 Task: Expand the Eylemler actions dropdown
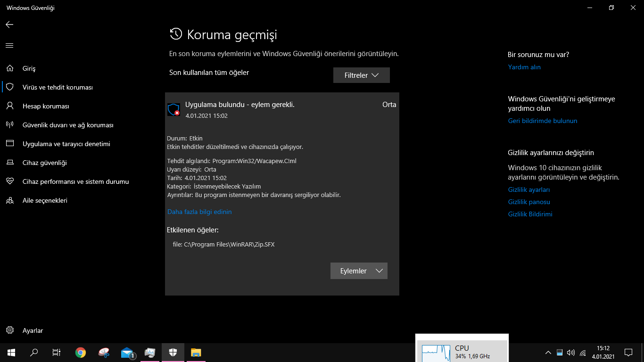point(359,271)
